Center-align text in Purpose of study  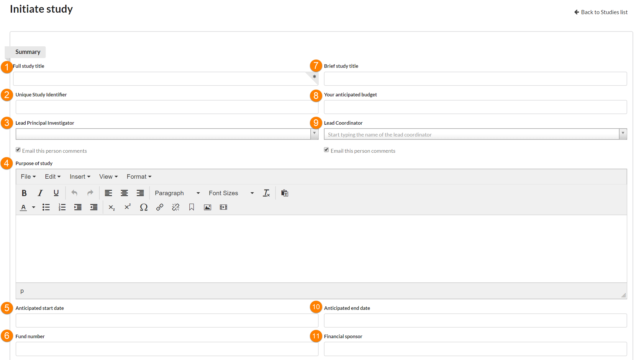pos(124,193)
